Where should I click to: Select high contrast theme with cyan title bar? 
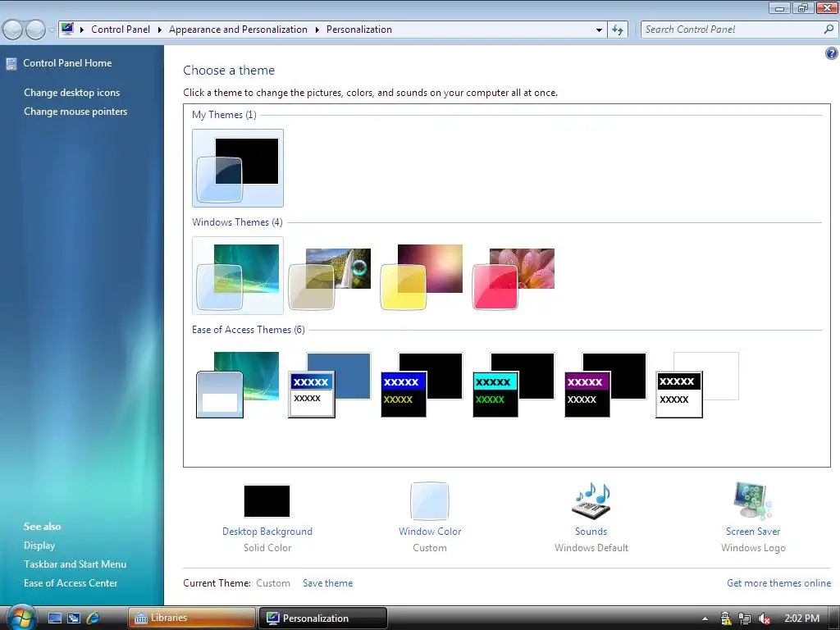[514, 385]
